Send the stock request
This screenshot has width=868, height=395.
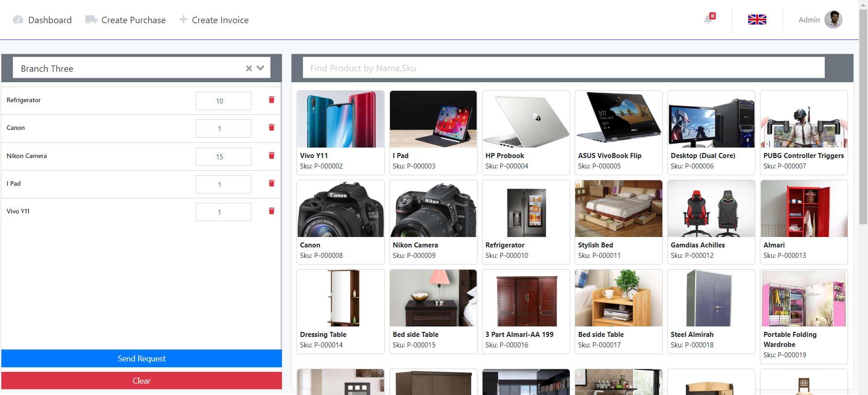pyautogui.click(x=142, y=358)
